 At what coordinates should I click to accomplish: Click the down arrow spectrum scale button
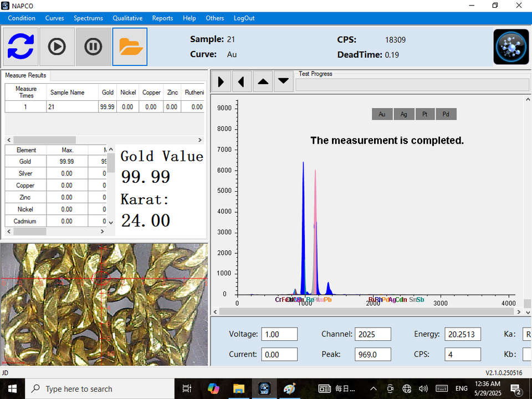(x=283, y=82)
